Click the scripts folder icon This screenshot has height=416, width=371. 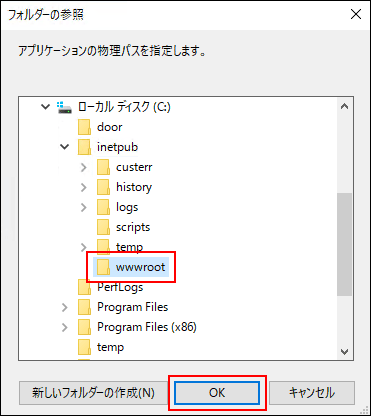104,227
